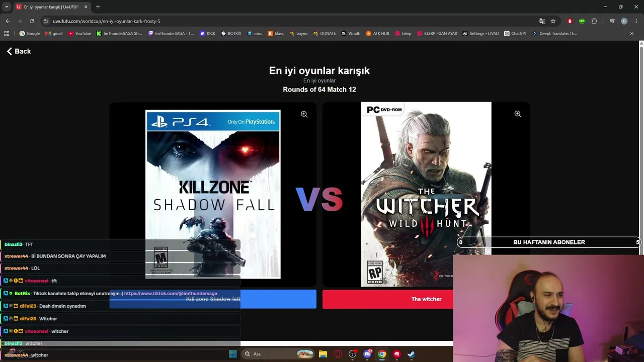Open ImThunderSAGA - T... Twitch bookmark

[171, 34]
